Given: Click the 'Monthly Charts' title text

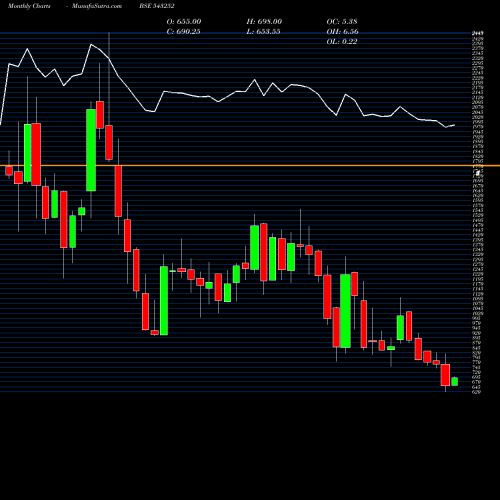Looking at the screenshot, I should pyautogui.click(x=29, y=6).
